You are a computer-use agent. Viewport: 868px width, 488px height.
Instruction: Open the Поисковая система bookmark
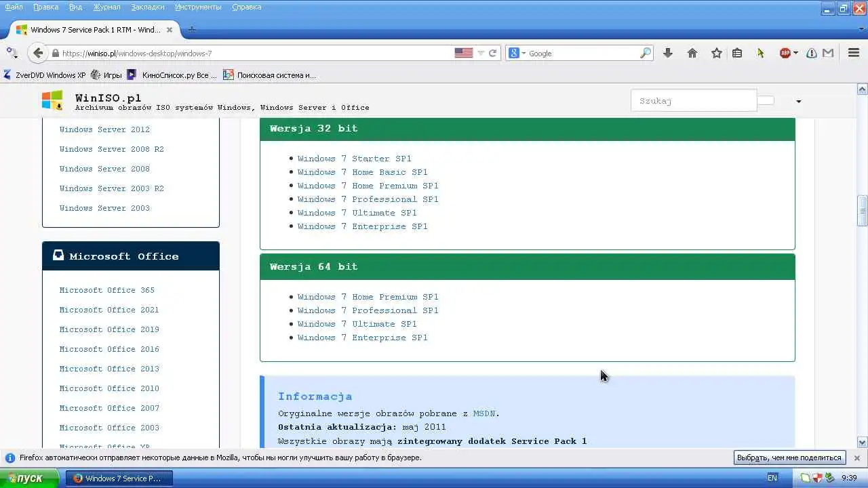[x=269, y=75]
